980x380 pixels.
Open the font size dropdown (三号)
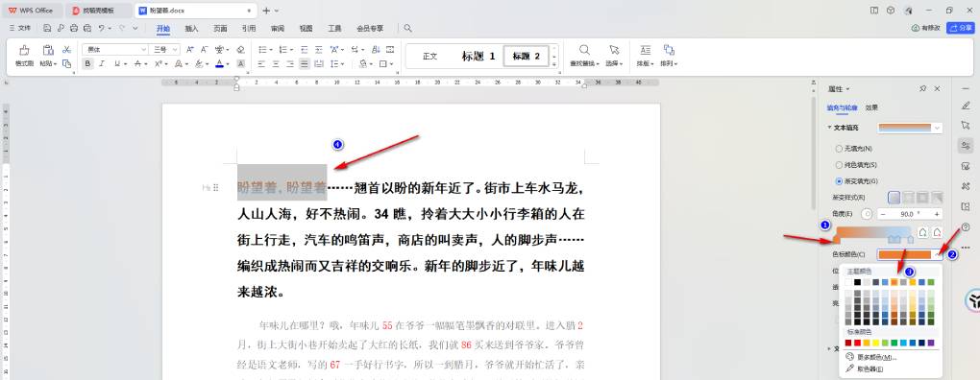pyautogui.click(x=175, y=49)
